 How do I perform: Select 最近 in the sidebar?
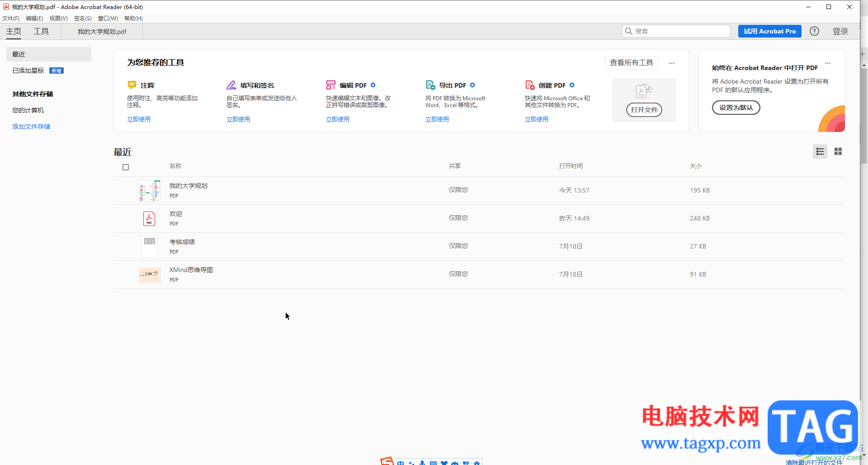coord(49,54)
